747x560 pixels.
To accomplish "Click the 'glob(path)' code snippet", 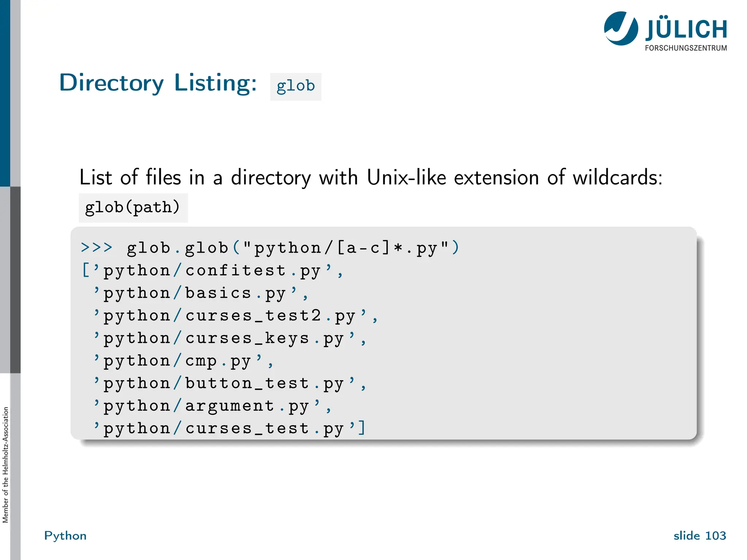I will [133, 208].
